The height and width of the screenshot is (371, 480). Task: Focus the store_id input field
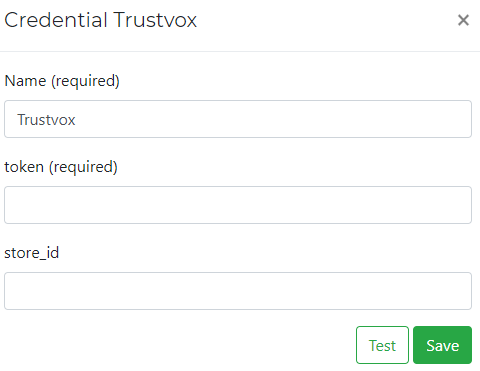click(x=238, y=291)
